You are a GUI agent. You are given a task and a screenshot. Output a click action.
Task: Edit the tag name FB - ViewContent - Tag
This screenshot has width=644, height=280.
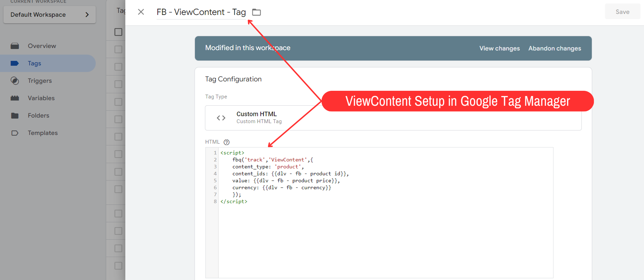(x=201, y=12)
